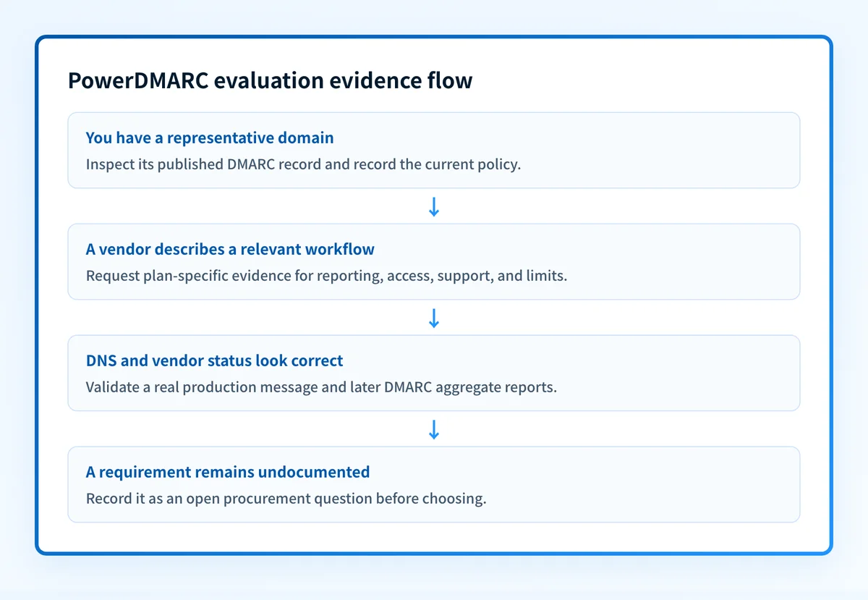Click text 'Inspect its published DMARC record and record the current policy.'

tap(303, 164)
